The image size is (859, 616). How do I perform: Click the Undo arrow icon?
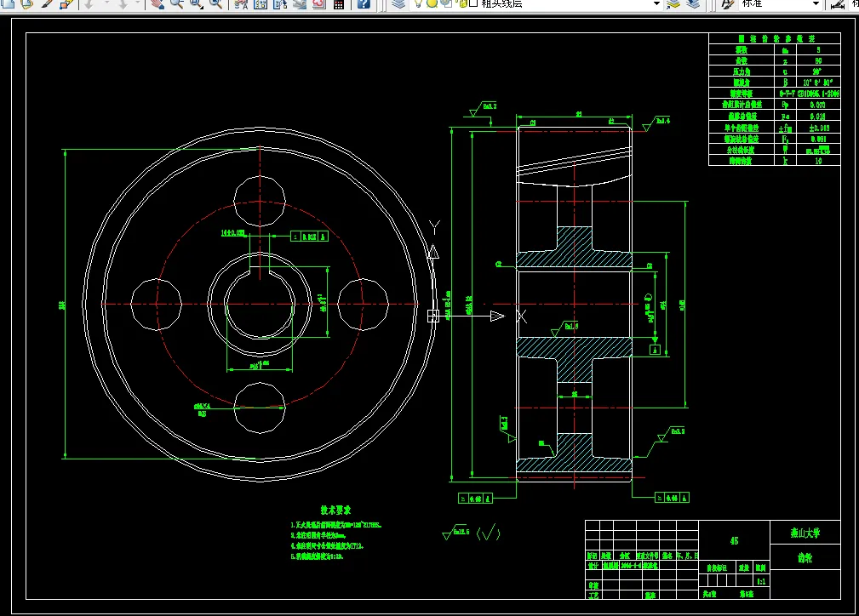(x=89, y=3)
